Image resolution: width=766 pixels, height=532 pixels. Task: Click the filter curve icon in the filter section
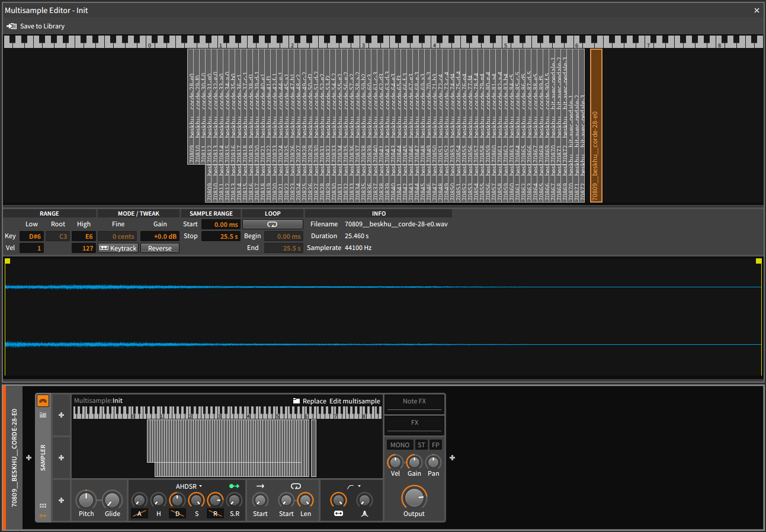(x=350, y=486)
